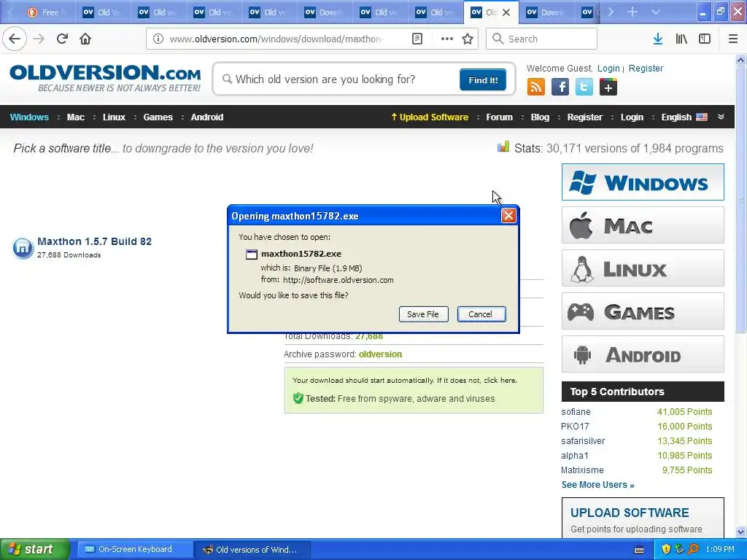This screenshot has width=747, height=560.
Task: Open page actions three-dot menu
Action: 447,39
